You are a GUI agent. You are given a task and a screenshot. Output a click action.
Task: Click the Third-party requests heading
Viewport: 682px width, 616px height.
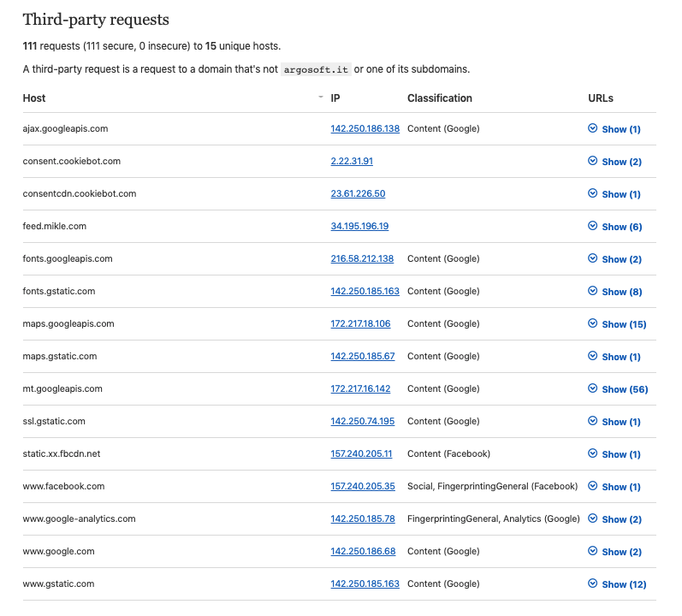[x=96, y=20]
